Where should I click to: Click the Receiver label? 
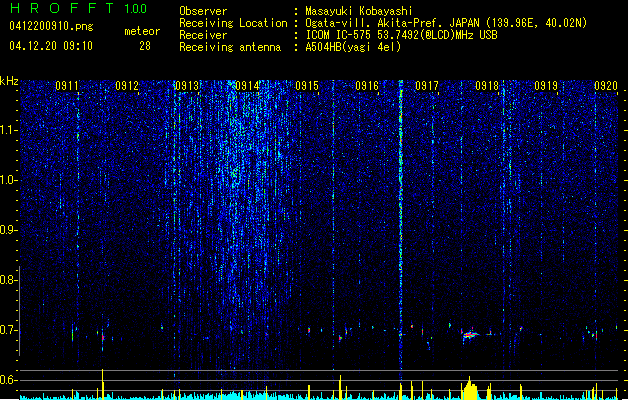[203, 35]
